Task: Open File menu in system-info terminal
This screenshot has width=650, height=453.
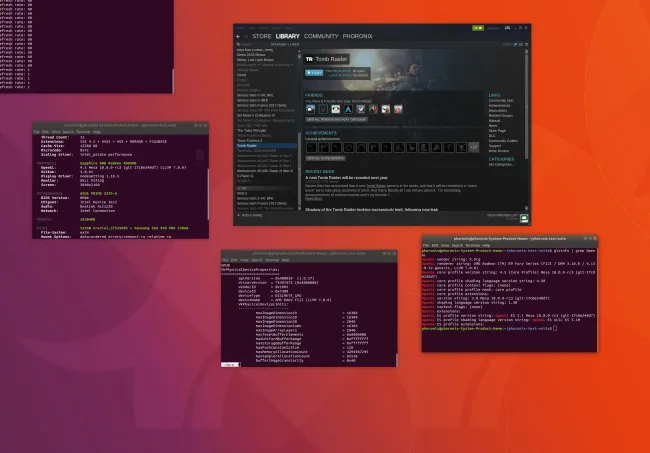Action: pyautogui.click(x=36, y=132)
